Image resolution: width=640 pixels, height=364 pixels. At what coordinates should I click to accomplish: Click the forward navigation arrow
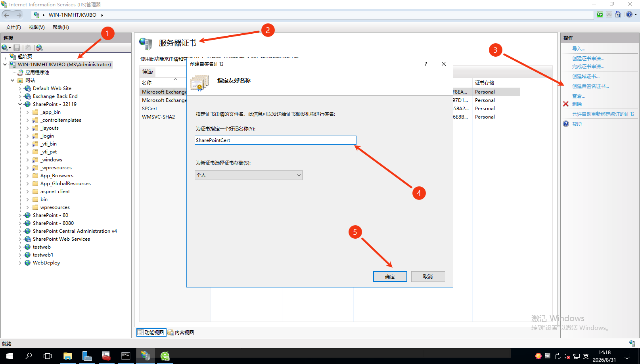19,15
